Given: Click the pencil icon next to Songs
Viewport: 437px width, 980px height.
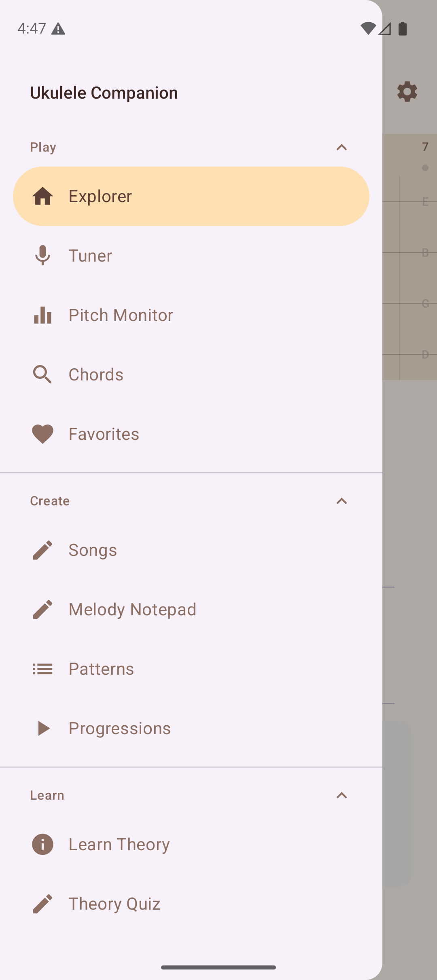Looking at the screenshot, I should pyautogui.click(x=42, y=550).
